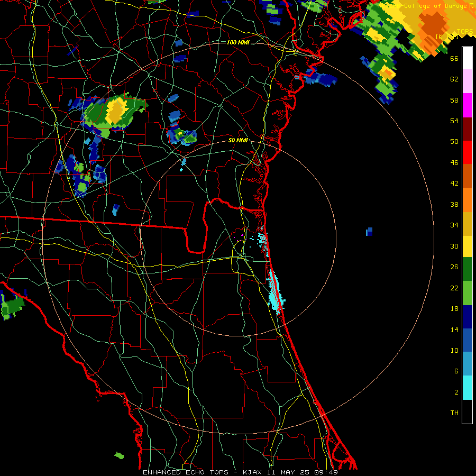This screenshot has height=476, width=476.
Task: Click the '30' legend value
Action: 454,246
